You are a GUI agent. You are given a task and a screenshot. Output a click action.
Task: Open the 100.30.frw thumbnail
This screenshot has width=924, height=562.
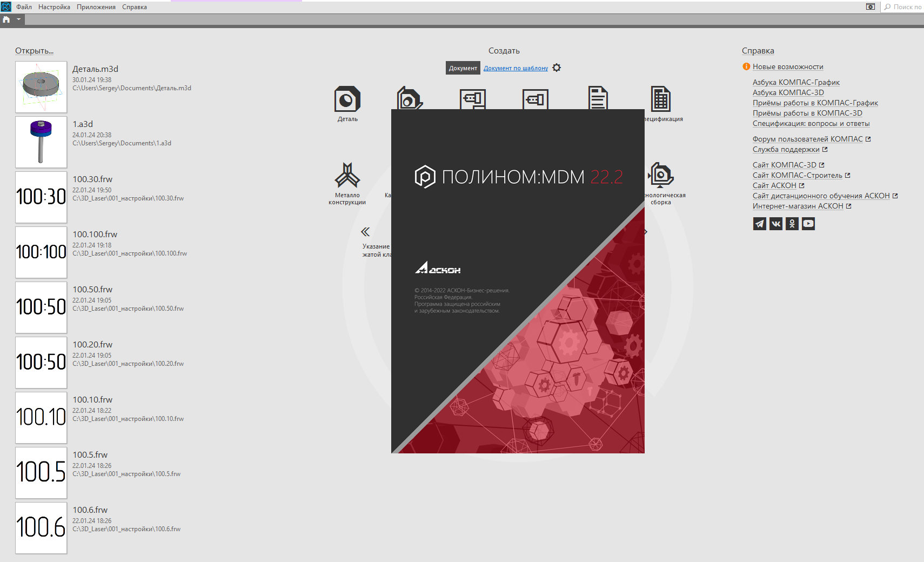[41, 197]
